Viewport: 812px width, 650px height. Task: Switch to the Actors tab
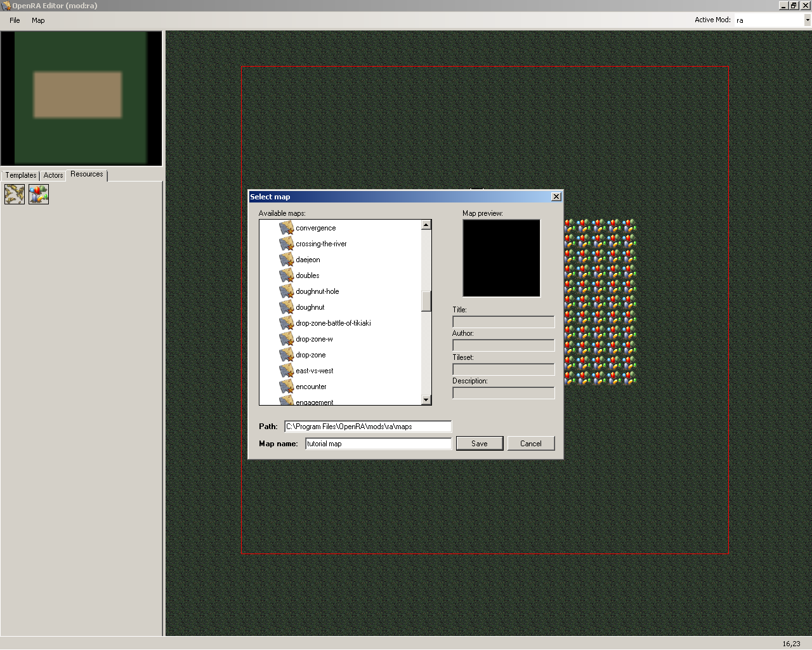pos(53,175)
